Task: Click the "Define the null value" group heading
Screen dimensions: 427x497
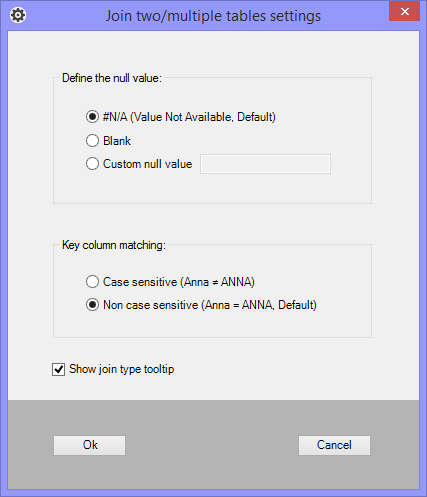Action: pos(112,78)
